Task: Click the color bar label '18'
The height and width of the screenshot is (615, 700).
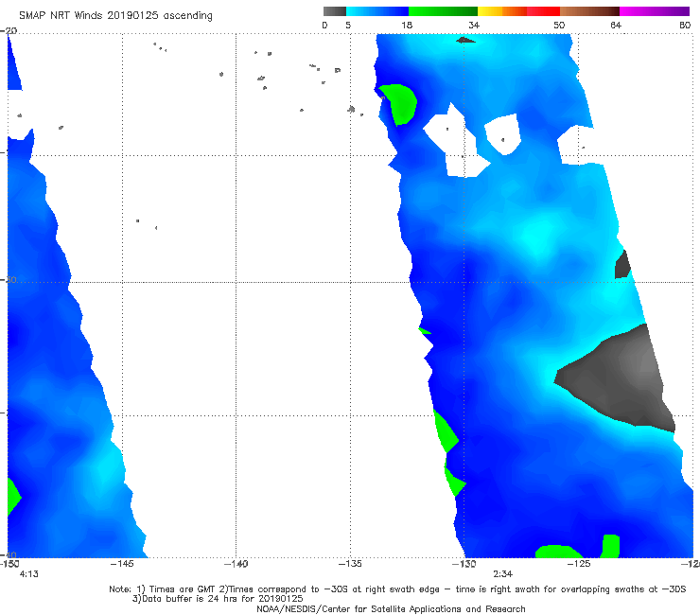Action: click(407, 25)
